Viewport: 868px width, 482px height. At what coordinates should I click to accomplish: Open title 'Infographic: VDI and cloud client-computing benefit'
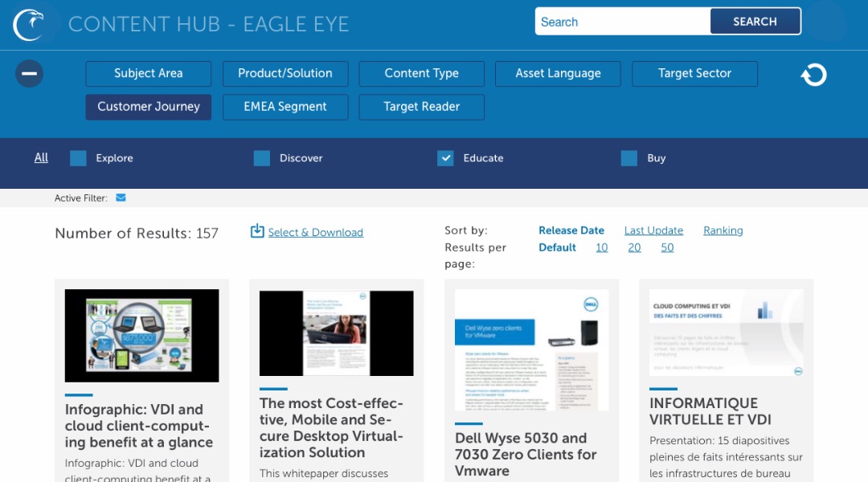[x=139, y=426]
